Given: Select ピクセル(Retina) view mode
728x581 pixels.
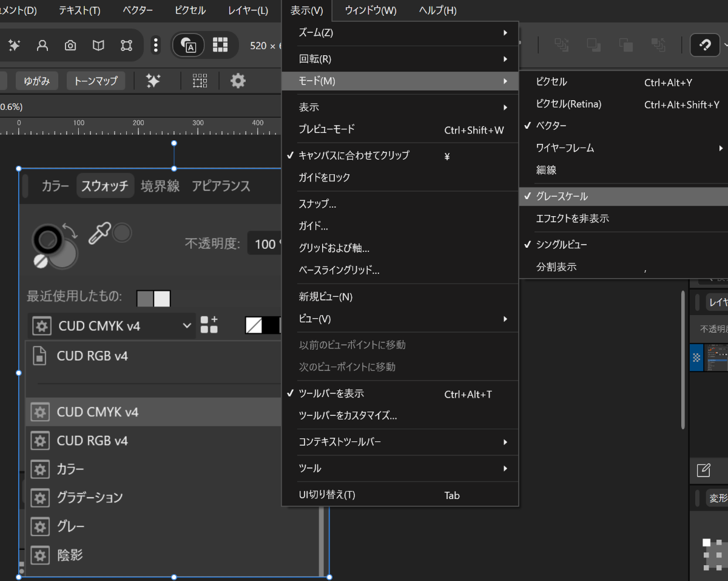Looking at the screenshot, I should (624, 104).
